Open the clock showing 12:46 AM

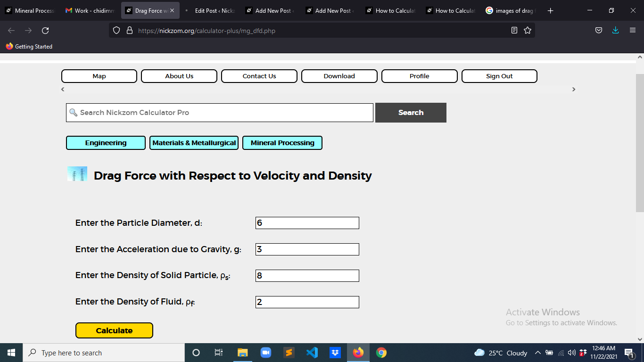point(603,353)
